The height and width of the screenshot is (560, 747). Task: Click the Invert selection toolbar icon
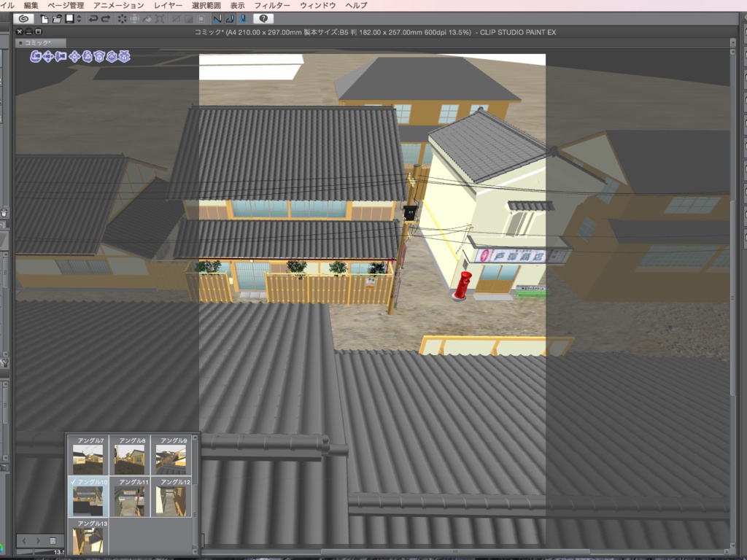tap(189, 19)
